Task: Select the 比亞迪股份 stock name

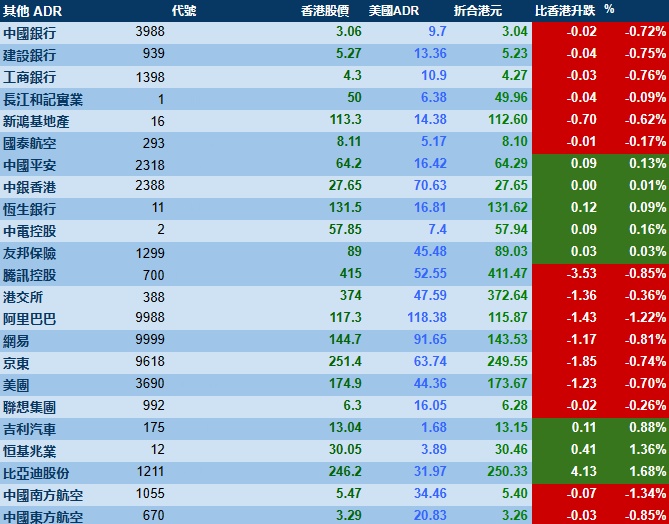Action: [x=36, y=474]
